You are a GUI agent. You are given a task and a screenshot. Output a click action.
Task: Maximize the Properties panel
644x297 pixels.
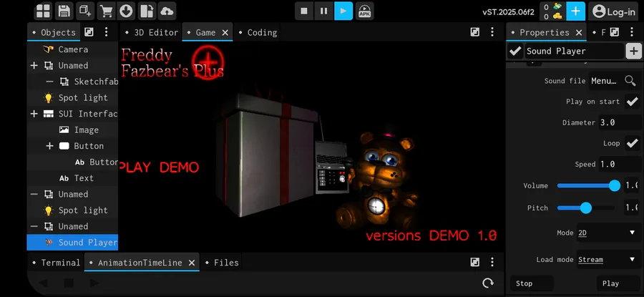click(615, 32)
